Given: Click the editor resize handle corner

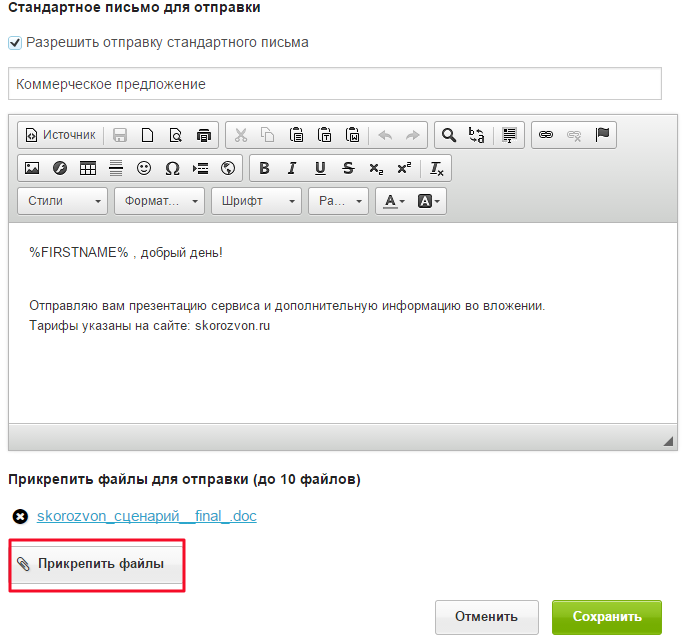Looking at the screenshot, I should 668,441.
